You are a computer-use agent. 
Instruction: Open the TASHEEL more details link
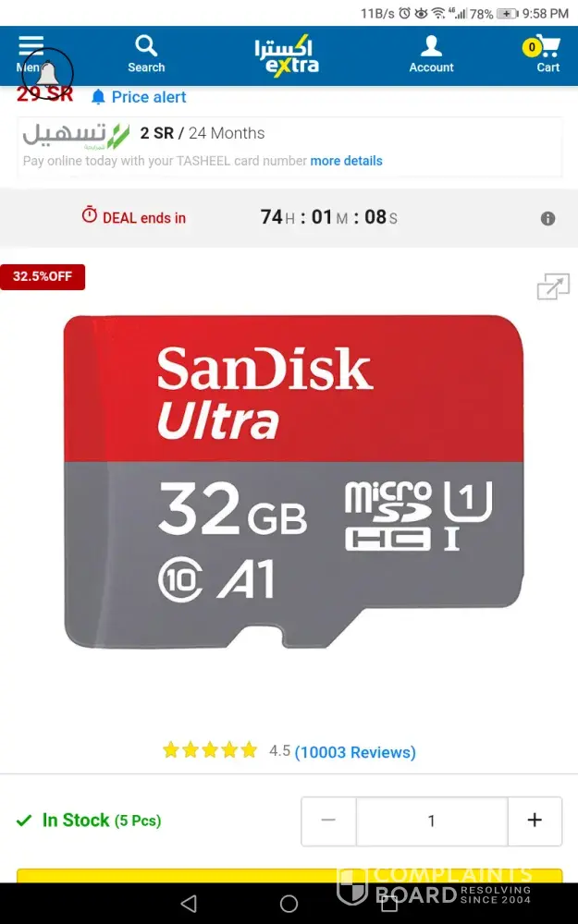(346, 161)
